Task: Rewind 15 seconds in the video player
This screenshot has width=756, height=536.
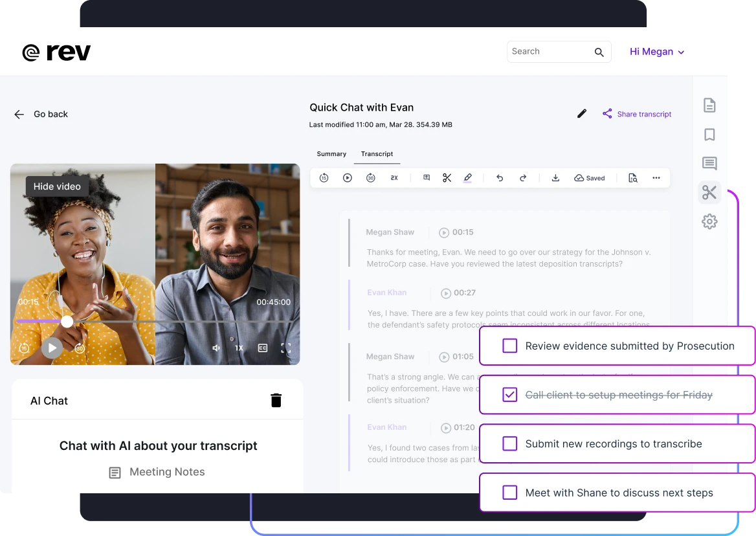Action: pyautogui.click(x=24, y=348)
